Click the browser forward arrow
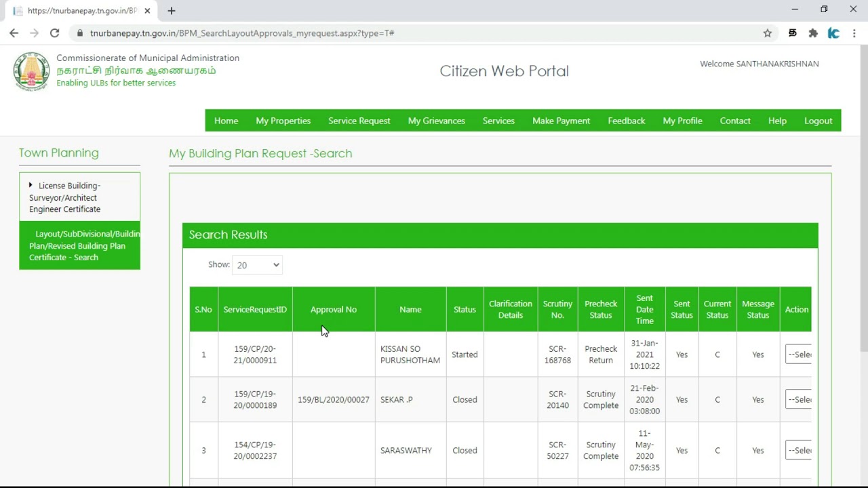The image size is (868, 488). click(35, 33)
